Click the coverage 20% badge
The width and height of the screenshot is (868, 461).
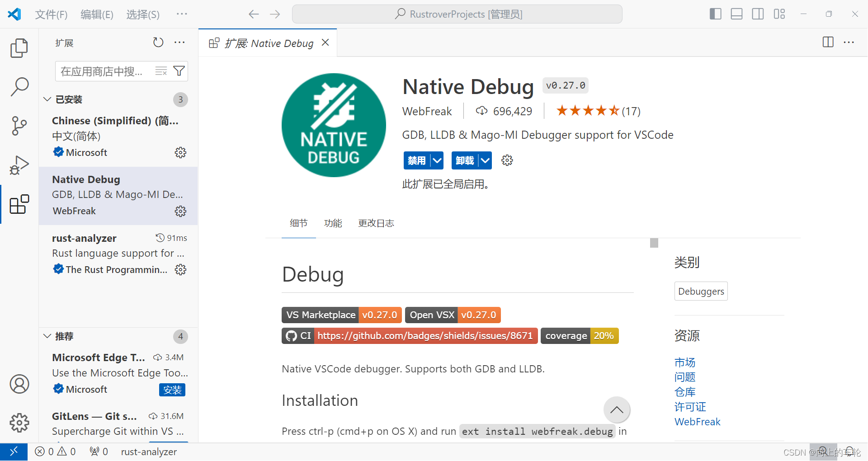click(x=579, y=336)
